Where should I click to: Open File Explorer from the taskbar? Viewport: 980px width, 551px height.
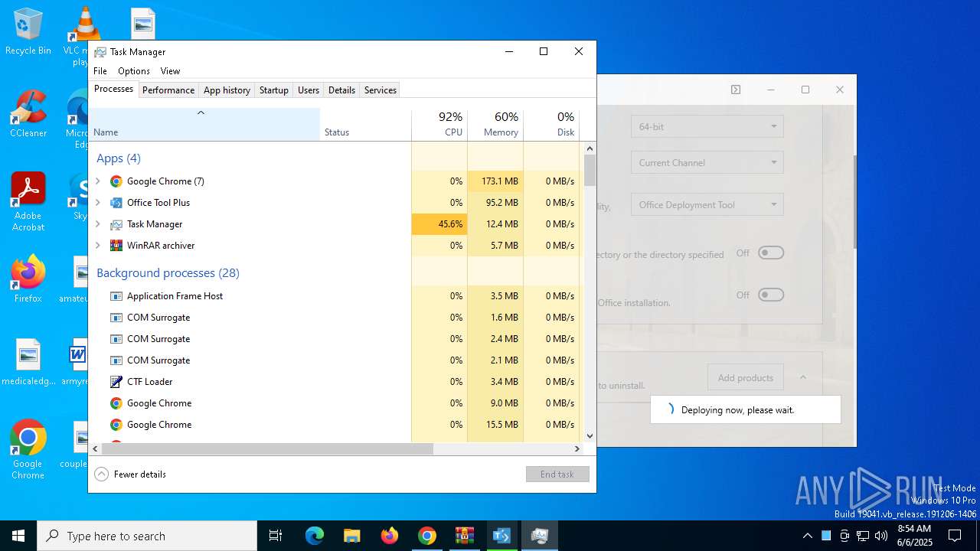351,536
